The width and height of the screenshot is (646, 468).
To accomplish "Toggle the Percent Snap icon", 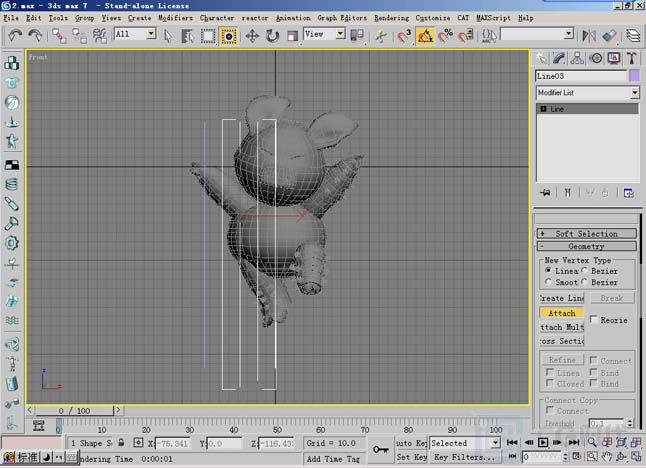I will pyautogui.click(x=445, y=36).
